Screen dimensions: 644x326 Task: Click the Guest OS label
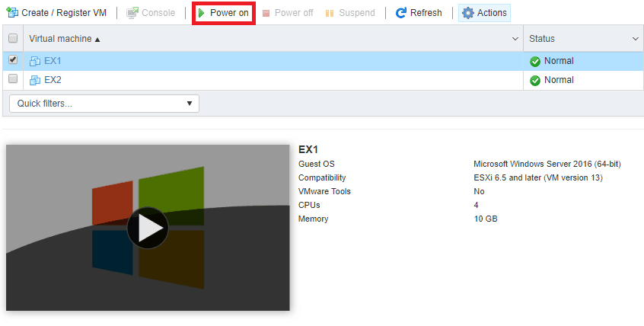click(316, 164)
